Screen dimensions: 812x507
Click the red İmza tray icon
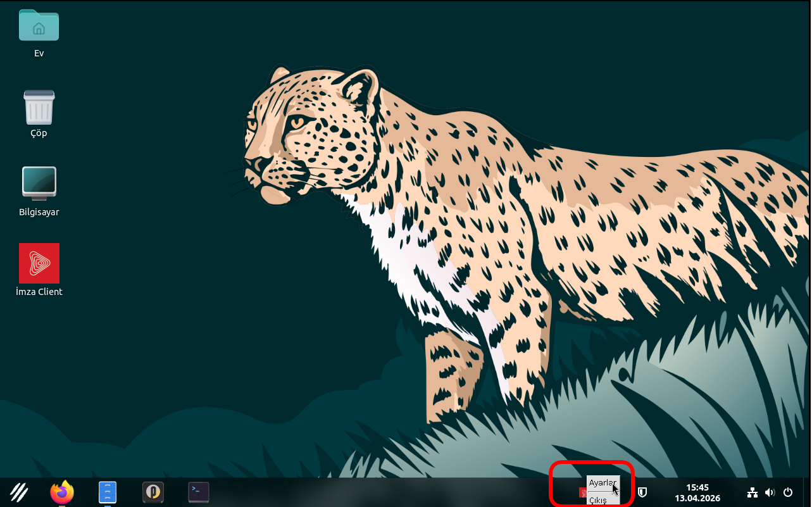(583, 492)
